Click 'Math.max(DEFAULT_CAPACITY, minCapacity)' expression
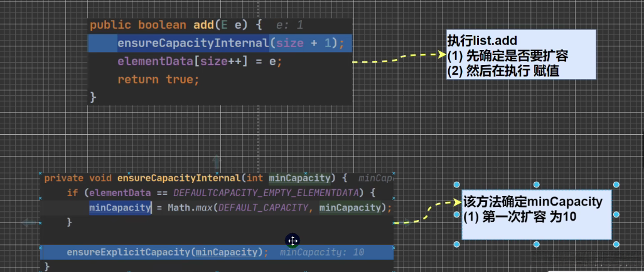This screenshot has width=644, height=272. click(x=277, y=208)
